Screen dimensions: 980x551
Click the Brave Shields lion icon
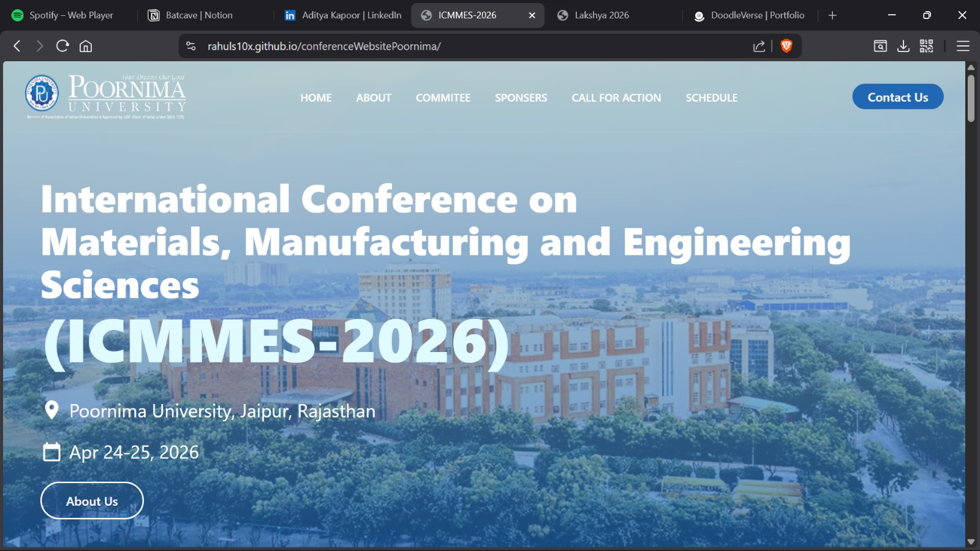click(786, 45)
